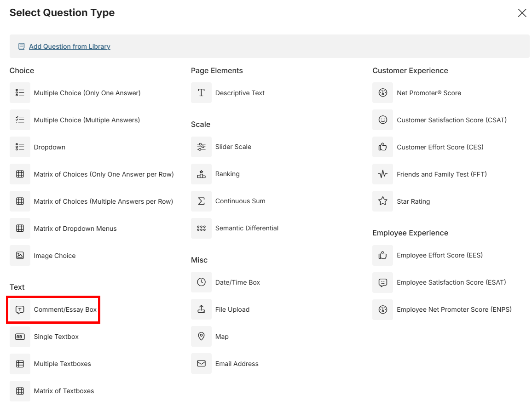Click the Matrix of Dropdown Menus grid icon

click(x=20, y=228)
